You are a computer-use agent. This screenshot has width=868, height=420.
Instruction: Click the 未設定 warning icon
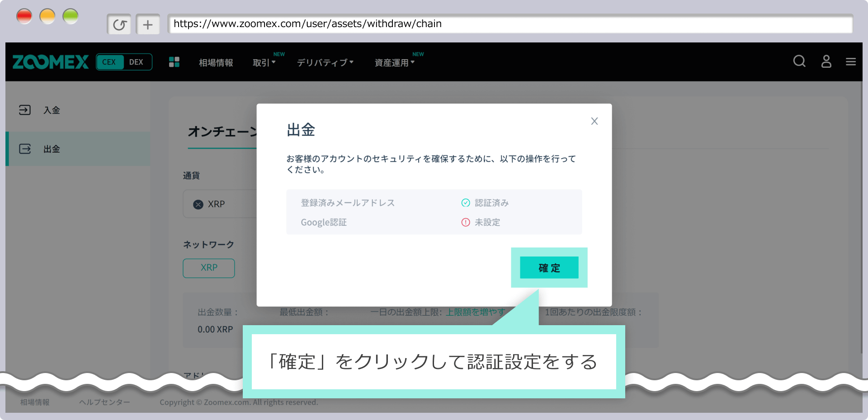[x=466, y=222]
